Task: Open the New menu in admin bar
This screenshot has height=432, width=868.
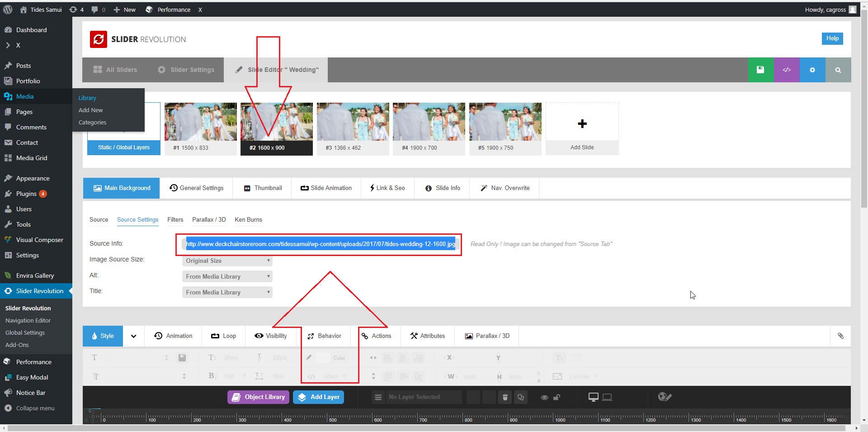Action: (124, 9)
